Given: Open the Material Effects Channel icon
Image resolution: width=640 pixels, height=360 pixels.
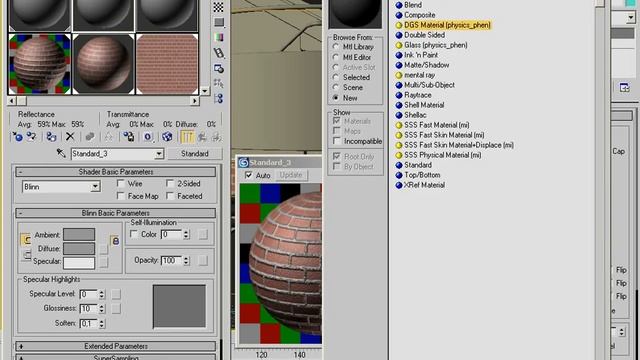Looking at the screenshot, I should tap(148, 137).
